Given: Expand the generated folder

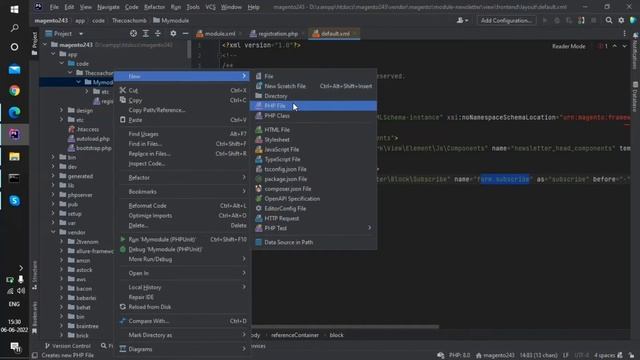Looking at the screenshot, I should 53,176.
